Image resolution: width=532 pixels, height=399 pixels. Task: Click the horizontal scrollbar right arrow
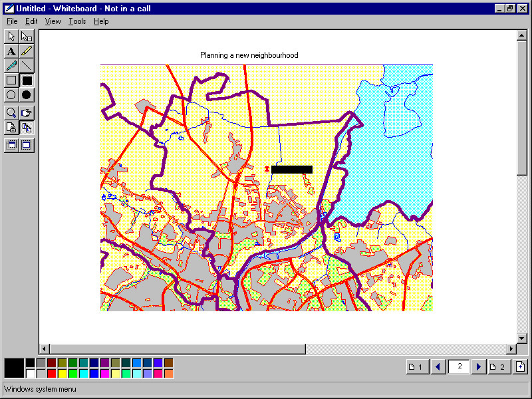click(511, 348)
